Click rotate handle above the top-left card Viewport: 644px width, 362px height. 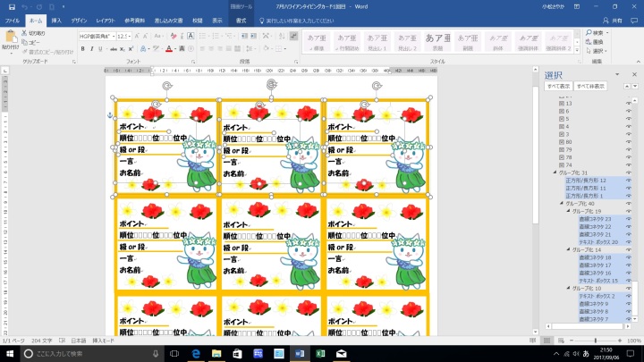click(166, 86)
